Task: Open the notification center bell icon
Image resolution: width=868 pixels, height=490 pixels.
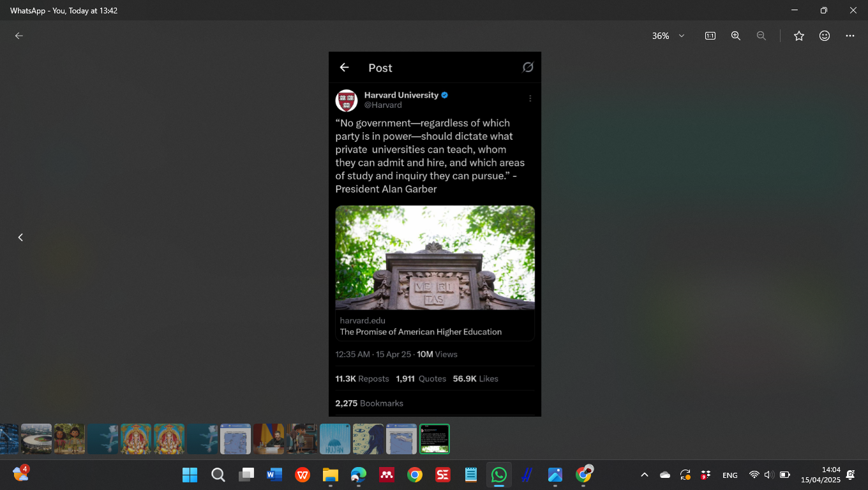Action: pyautogui.click(x=851, y=475)
